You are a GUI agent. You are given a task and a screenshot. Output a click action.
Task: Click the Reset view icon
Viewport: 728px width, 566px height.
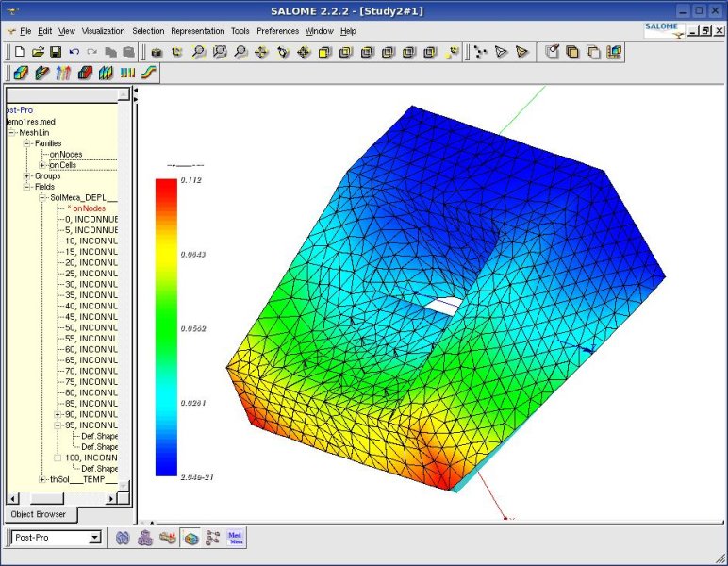(x=452, y=52)
